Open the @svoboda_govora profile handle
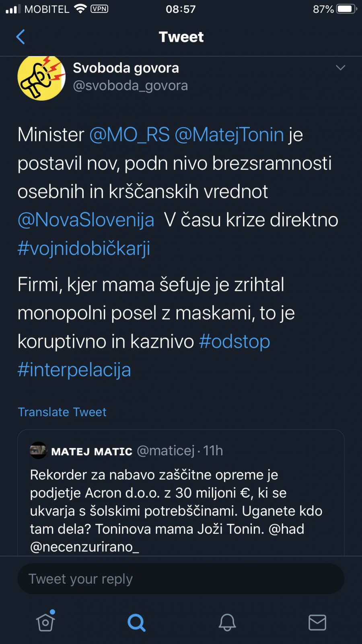 130,86
